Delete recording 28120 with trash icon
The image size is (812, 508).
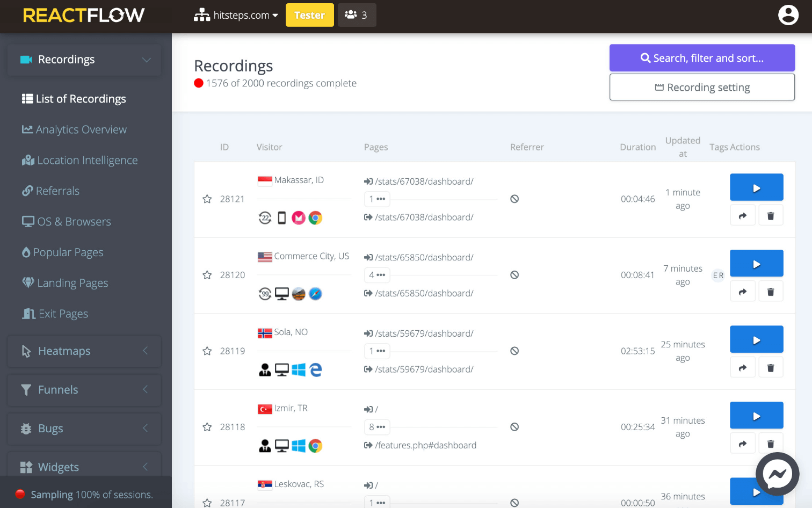[771, 292]
